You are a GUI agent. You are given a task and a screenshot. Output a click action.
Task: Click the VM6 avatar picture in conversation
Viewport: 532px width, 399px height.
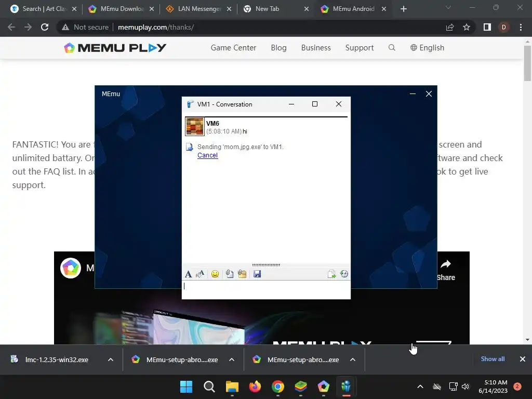[x=195, y=127]
